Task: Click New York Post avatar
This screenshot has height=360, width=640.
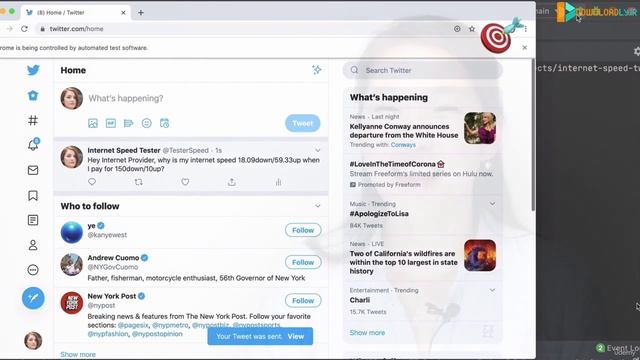Action: point(72,302)
